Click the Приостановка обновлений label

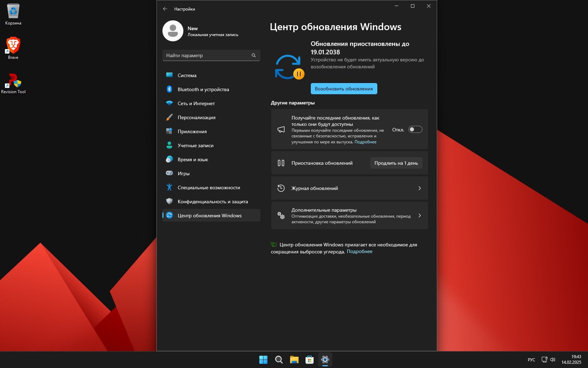(x=322, y=163)
